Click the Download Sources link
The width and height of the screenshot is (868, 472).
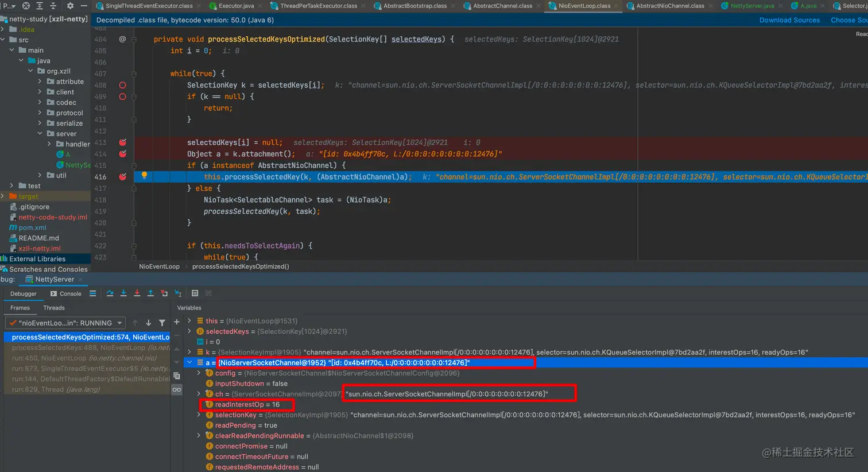789,20
